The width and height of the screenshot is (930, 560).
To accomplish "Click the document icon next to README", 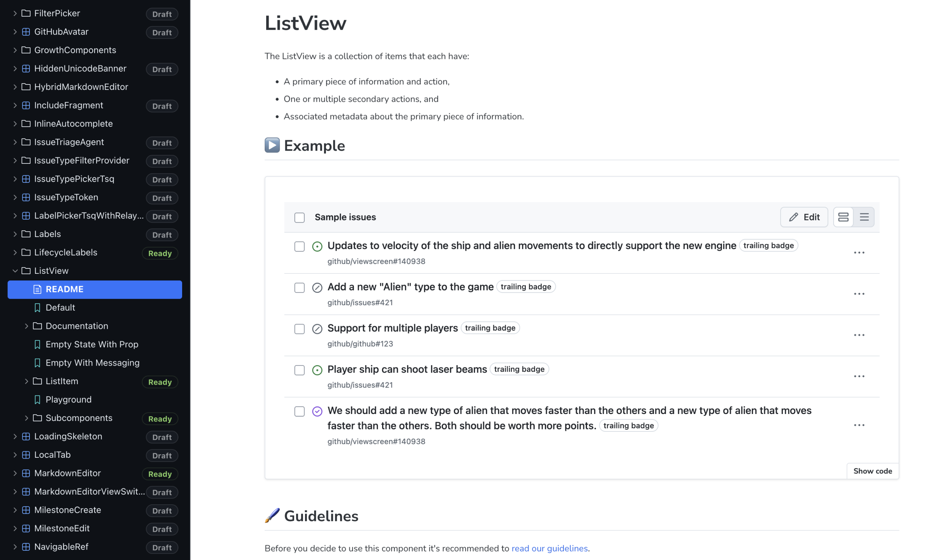I will 37,289.
